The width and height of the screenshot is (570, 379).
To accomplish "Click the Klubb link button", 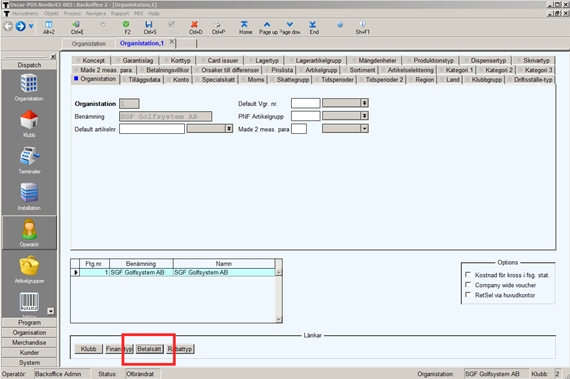I will [89, 349].
